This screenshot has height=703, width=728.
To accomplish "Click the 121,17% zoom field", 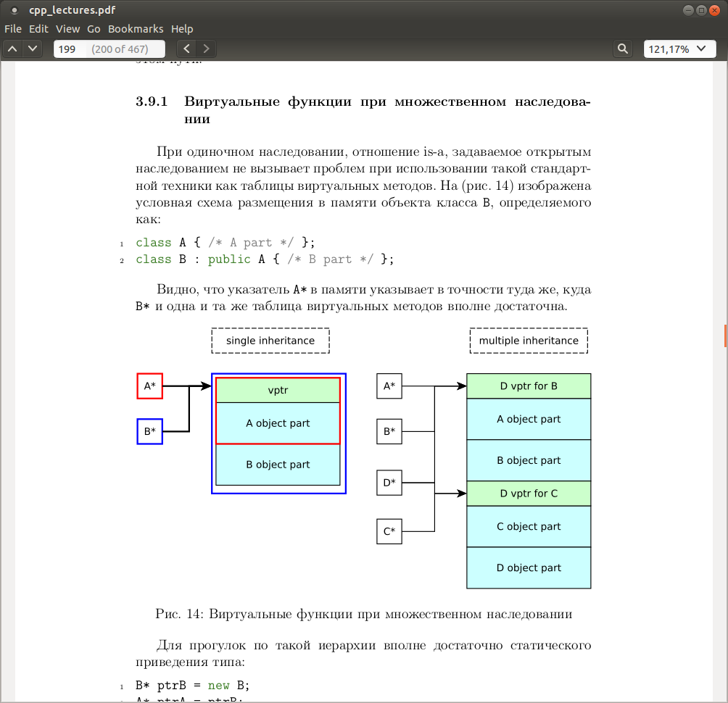I will (x=679, y=49).
